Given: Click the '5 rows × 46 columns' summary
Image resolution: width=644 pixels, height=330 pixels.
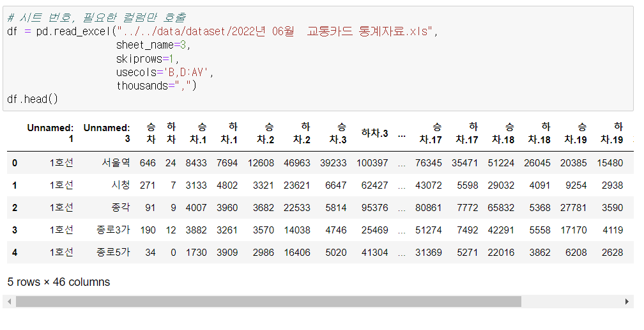Looking at the screenshot, I should (x=59, y=282).
